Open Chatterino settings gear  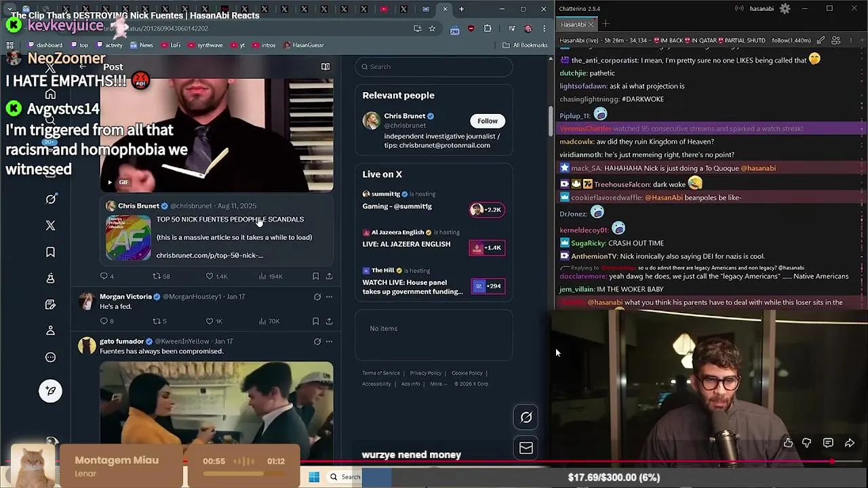point(785,9)
